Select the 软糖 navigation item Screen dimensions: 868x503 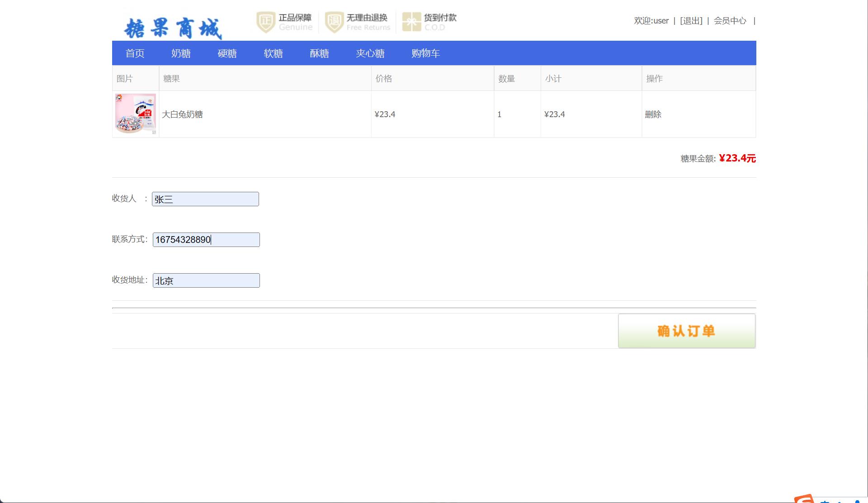pyautogui.click(x=273, y=53)
